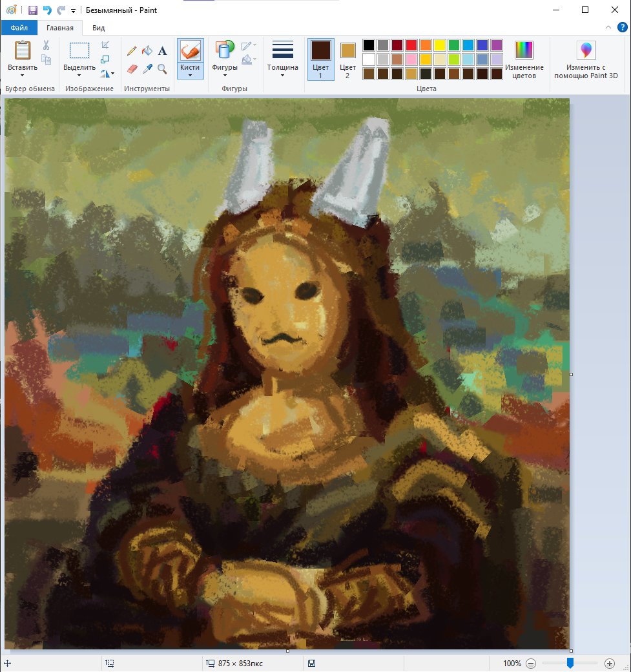The height and width of the screenshot is (672, 631).
Task: Click the zoom in plus button
Action: (x=609, y=664)
